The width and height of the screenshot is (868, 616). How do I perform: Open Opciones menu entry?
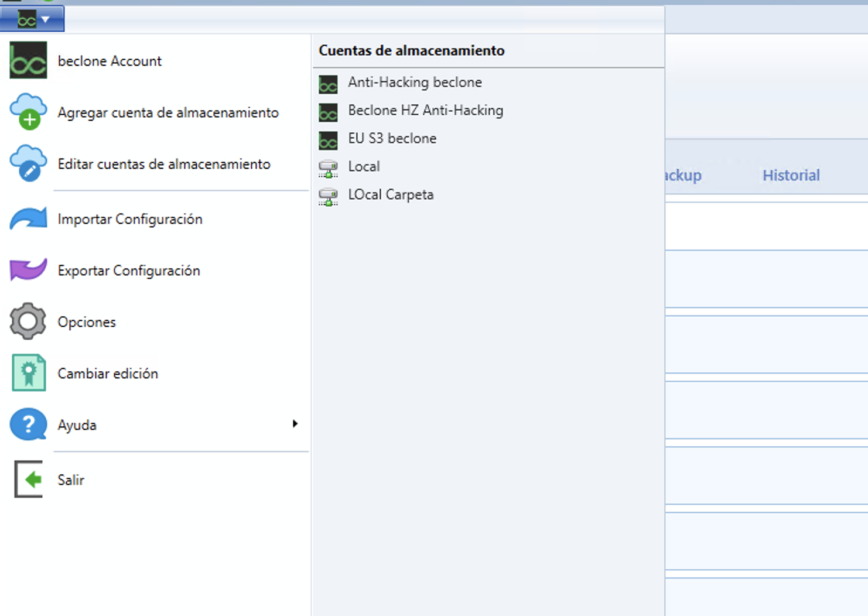pyautogui.click(x=87, y=322)
